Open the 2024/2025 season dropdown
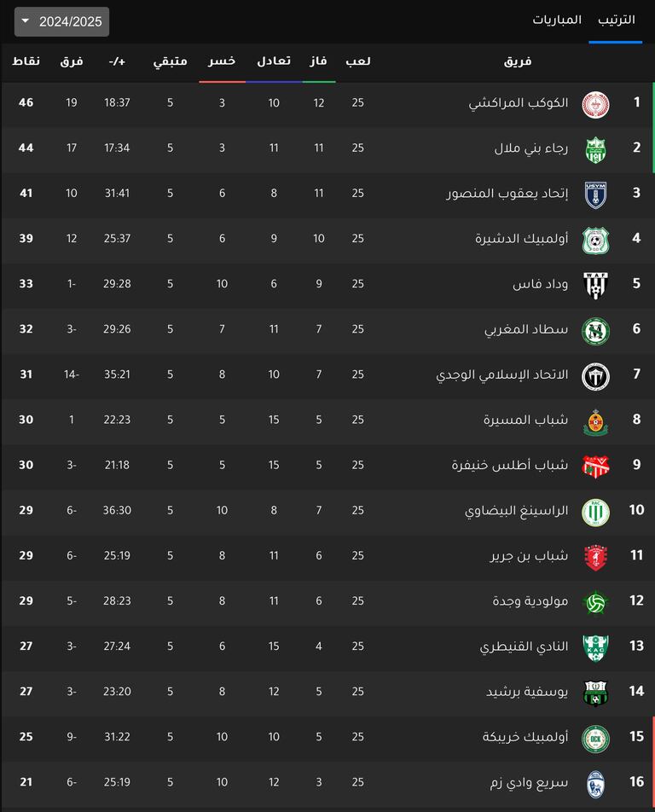Image resolution: width=655 pixels, height=812 pixels. point(61,21)
